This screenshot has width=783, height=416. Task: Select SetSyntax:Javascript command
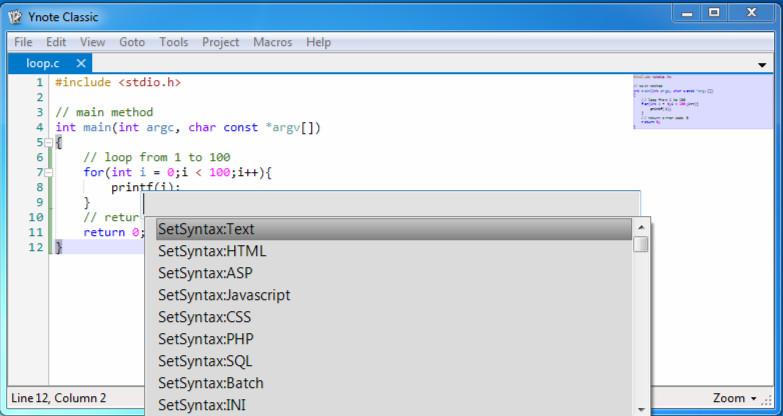(x=393, y=295)
